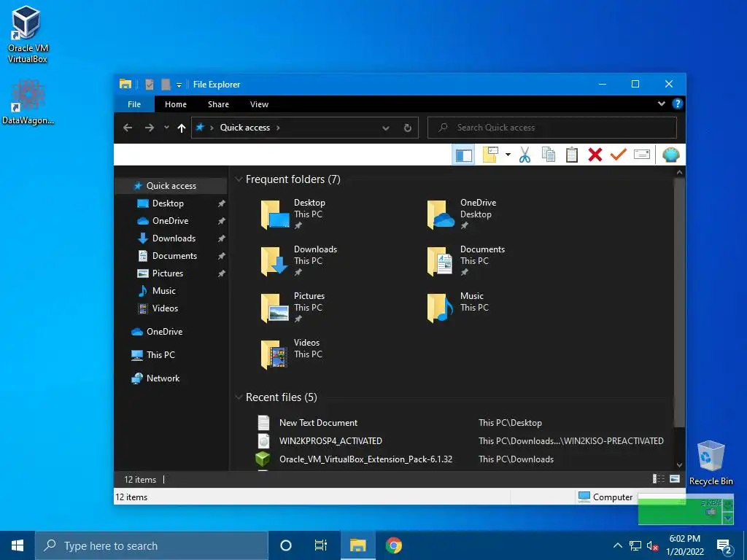The width and height of the screenshot is (747, 560).
Task: Click the orange checkmark Properties icon
Action: point(618,155)
